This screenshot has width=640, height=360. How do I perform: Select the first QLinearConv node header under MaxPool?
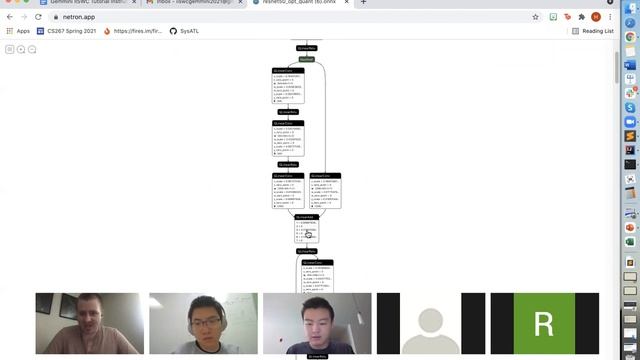(288, 71)
